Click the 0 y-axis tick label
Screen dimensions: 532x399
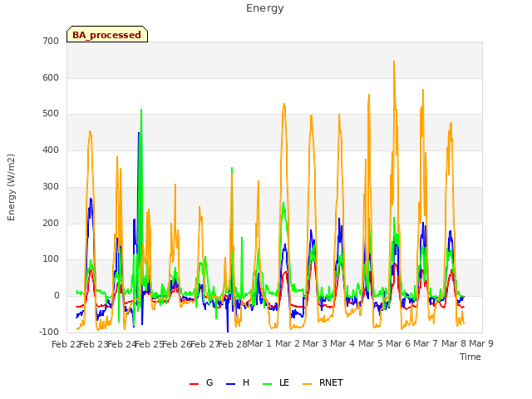[x=57, y=296]
